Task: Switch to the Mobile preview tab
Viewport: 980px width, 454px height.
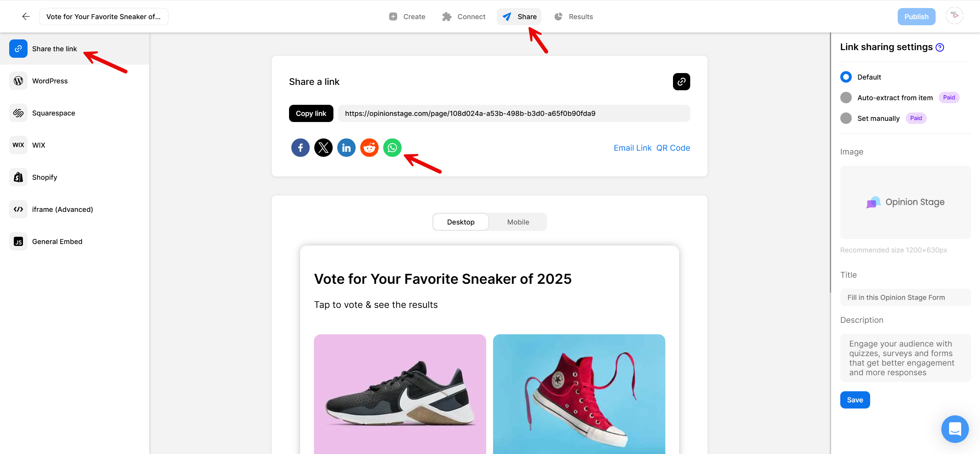Action: click(x=518, y=222)
